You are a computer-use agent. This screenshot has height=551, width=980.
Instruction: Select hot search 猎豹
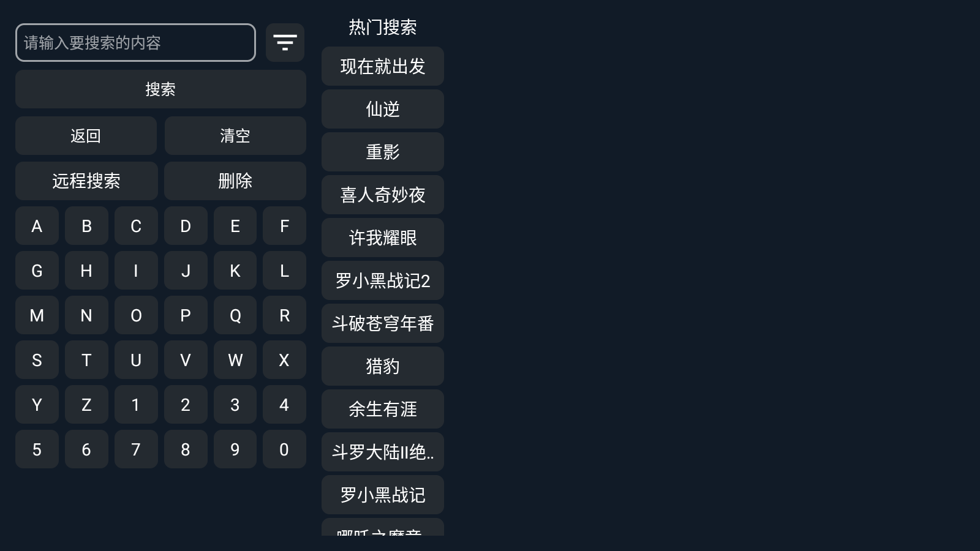[382, 366]
